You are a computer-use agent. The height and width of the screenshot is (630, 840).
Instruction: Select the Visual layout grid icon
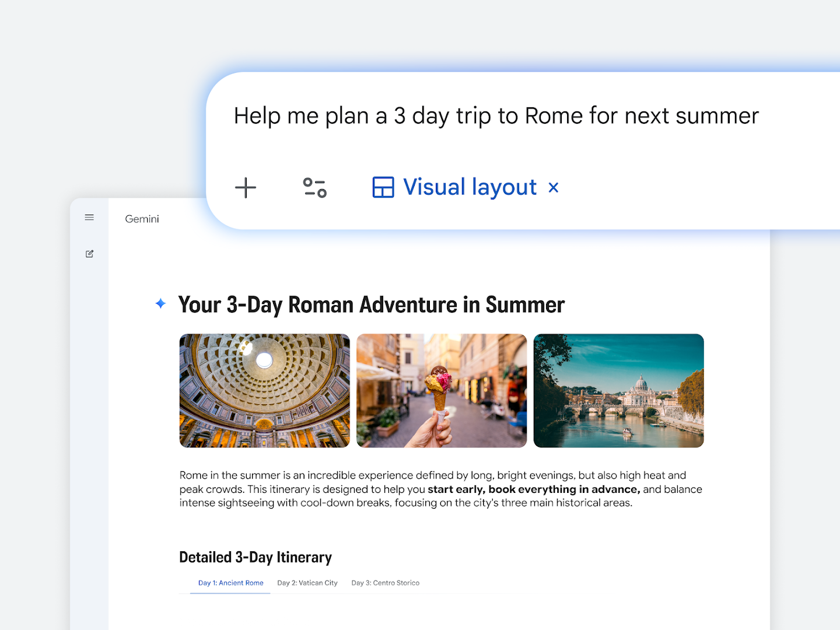click(383, 187)
